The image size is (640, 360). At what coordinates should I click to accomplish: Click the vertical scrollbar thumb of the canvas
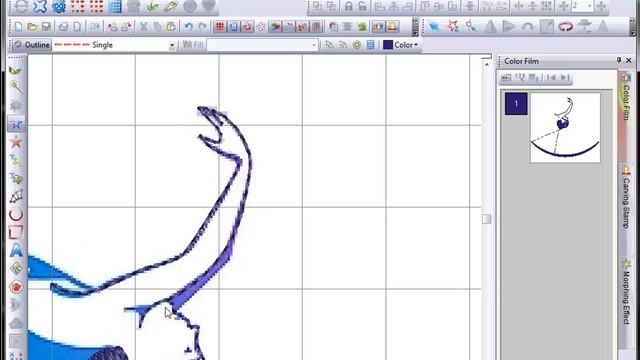tap(487, 219)
